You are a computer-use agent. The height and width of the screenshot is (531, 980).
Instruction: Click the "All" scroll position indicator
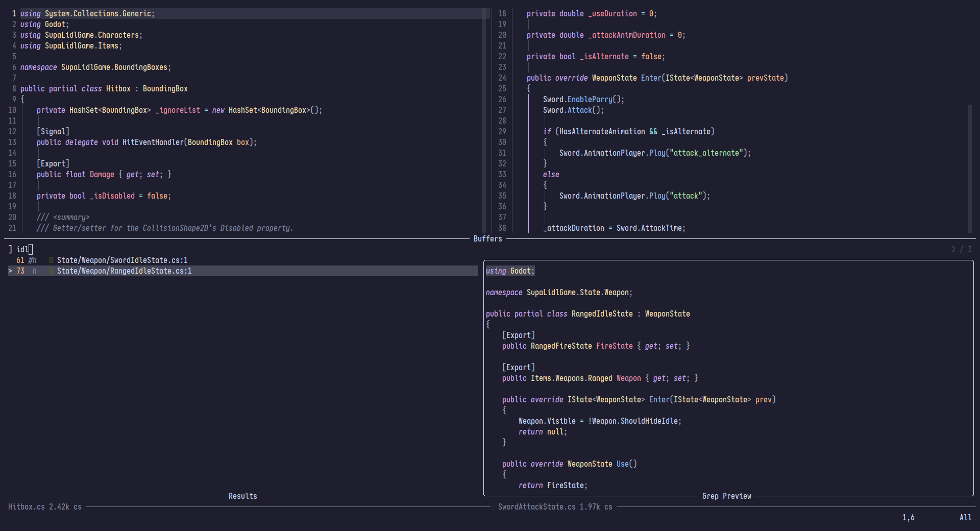966,517
